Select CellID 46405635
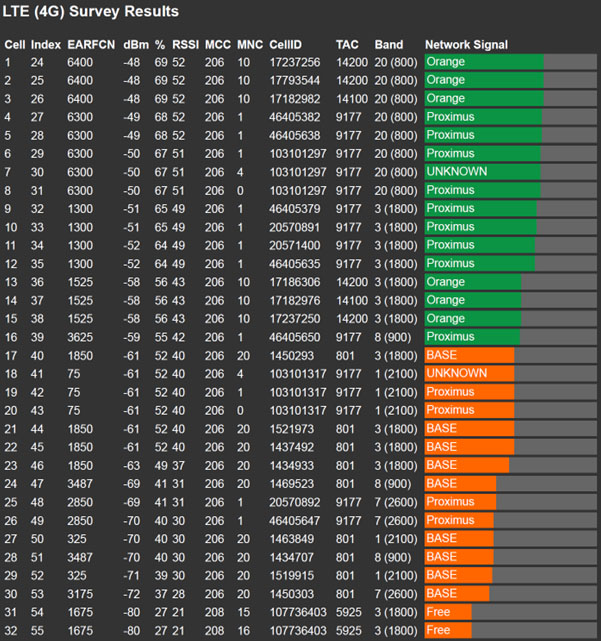This screenshot has height=641, width=601. coord(295,264)
